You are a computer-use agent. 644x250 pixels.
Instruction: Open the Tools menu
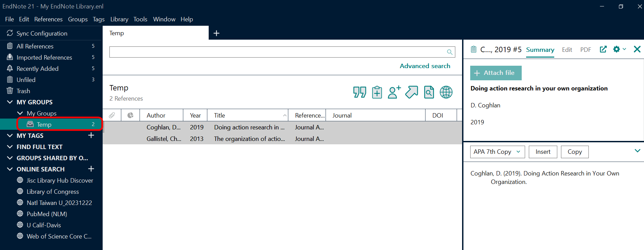point(140,19)
